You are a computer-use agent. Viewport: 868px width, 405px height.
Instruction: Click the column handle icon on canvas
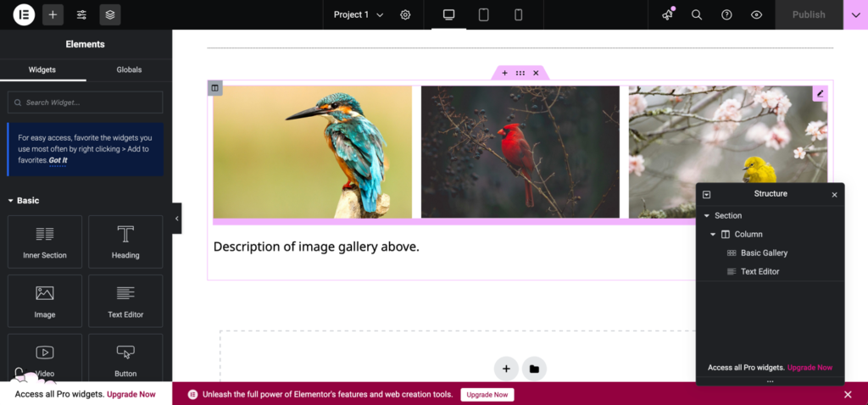coord(214,87)
